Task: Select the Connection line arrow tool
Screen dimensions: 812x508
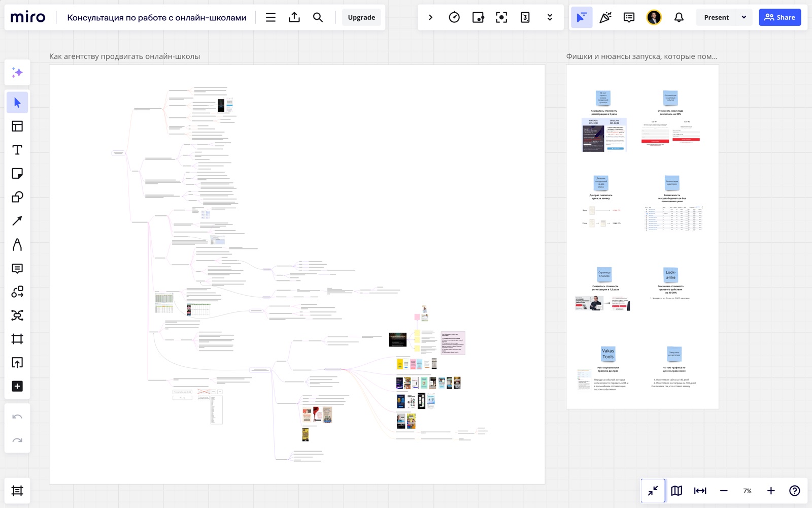Action: (x=17, y=221)
